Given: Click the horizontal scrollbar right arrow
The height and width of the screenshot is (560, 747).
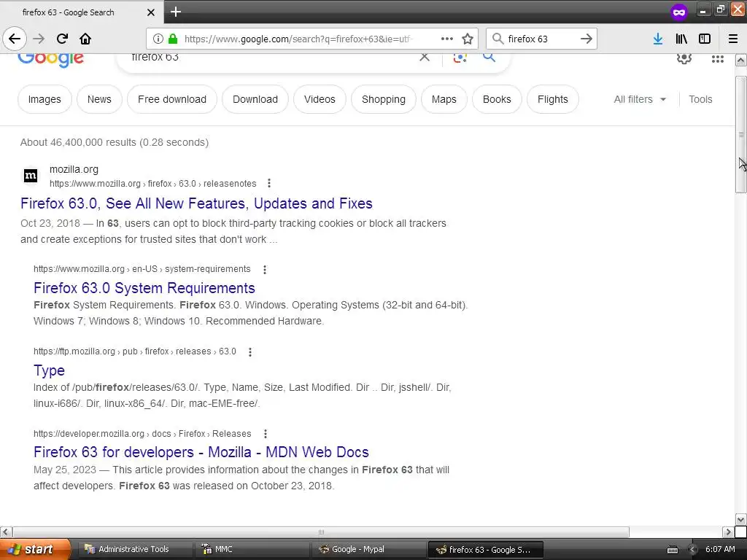Looking at the screenshot, I should pos(727,532).
